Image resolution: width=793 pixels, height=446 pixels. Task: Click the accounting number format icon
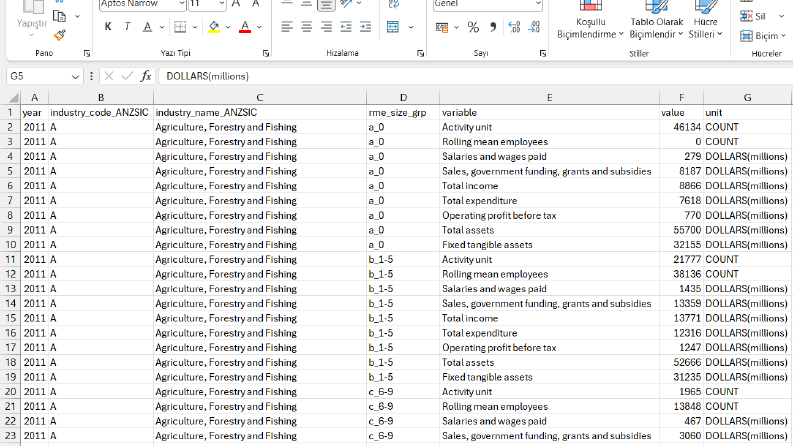click(x=442, y=27)
